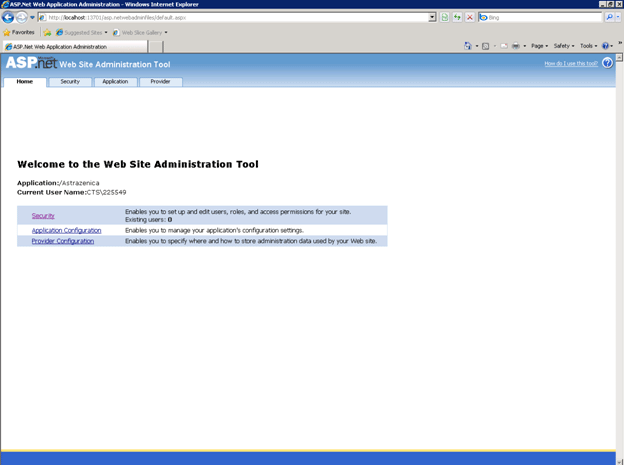Open the Provider Configuration link
624x465 pixels.
coord(63,241)
